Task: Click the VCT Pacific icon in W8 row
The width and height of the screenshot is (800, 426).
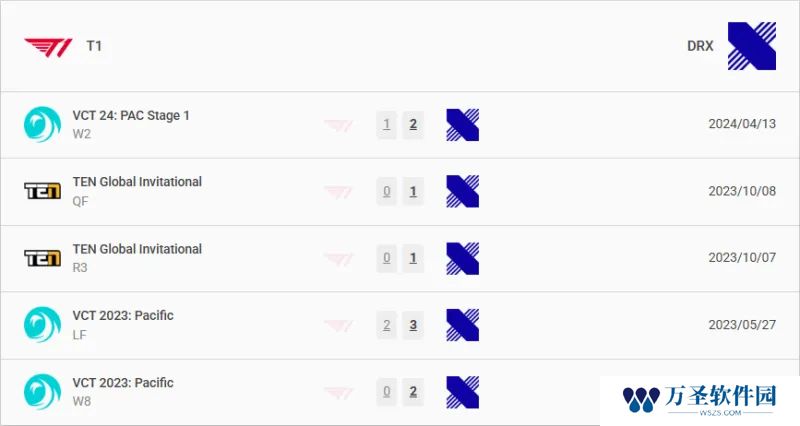Action: pyautogui.click(x=42, y=392)
